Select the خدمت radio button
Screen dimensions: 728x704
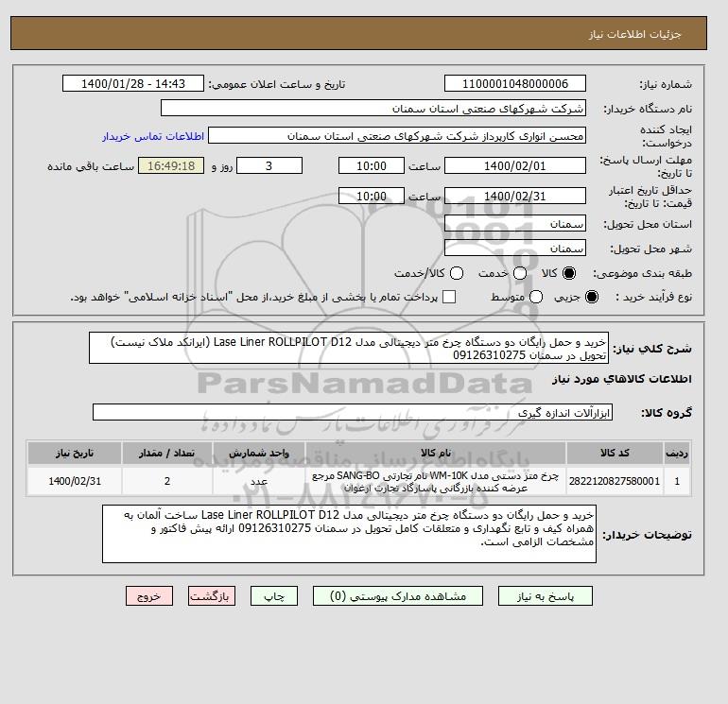[520, 273]
